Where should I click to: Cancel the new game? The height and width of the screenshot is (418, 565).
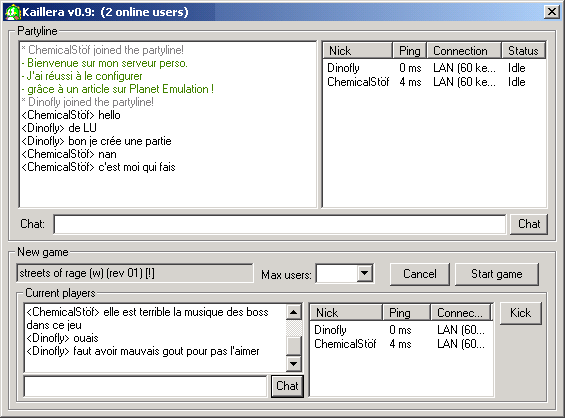420,274
